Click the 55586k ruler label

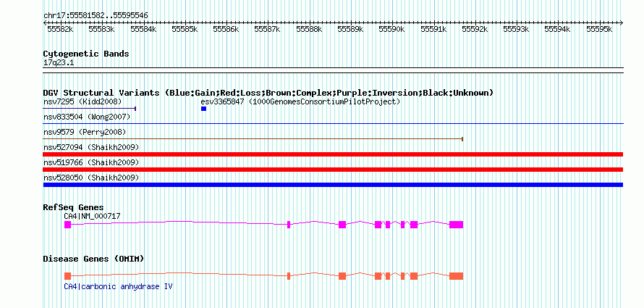[x=226, y=29]
